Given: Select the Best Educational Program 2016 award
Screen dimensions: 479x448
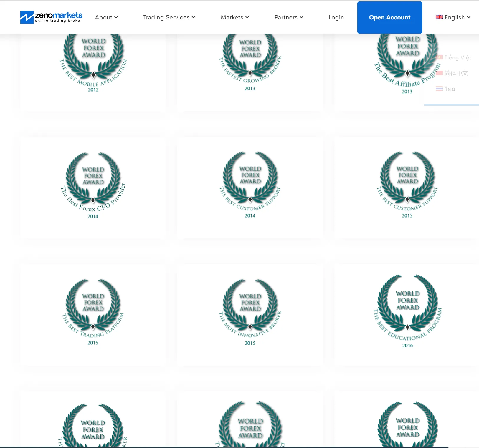Looking at the screenshot, I should (407, 311).
